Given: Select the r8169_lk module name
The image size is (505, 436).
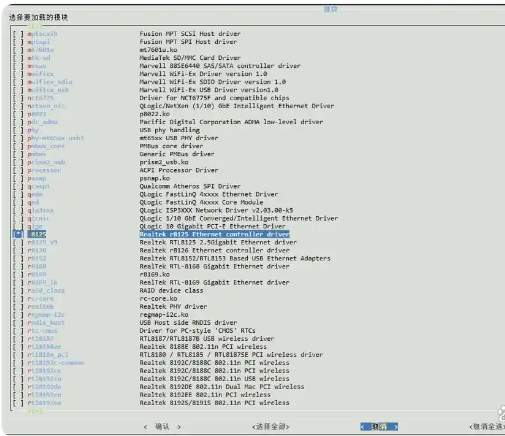Looking at the screenshot, I should [42, 282].
